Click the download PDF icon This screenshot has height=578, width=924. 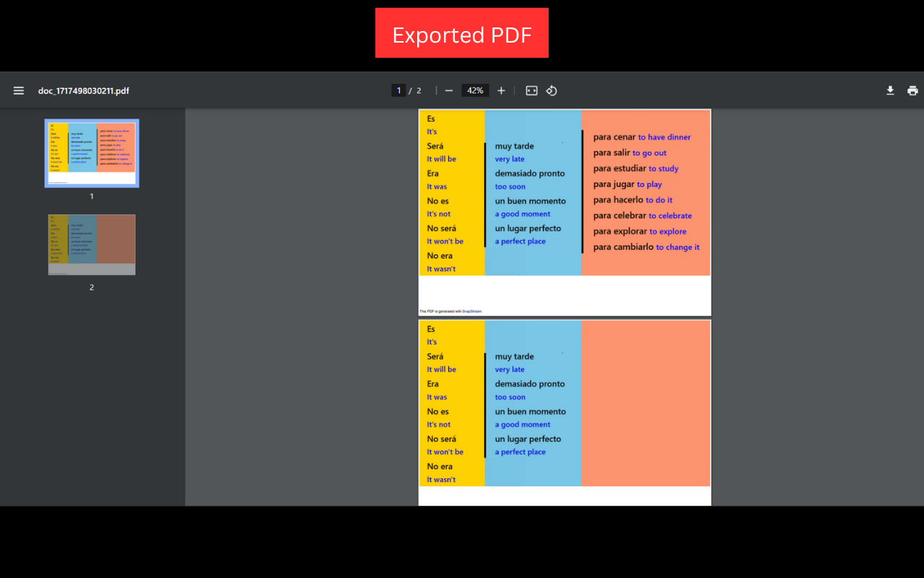[x=890, y=90]
